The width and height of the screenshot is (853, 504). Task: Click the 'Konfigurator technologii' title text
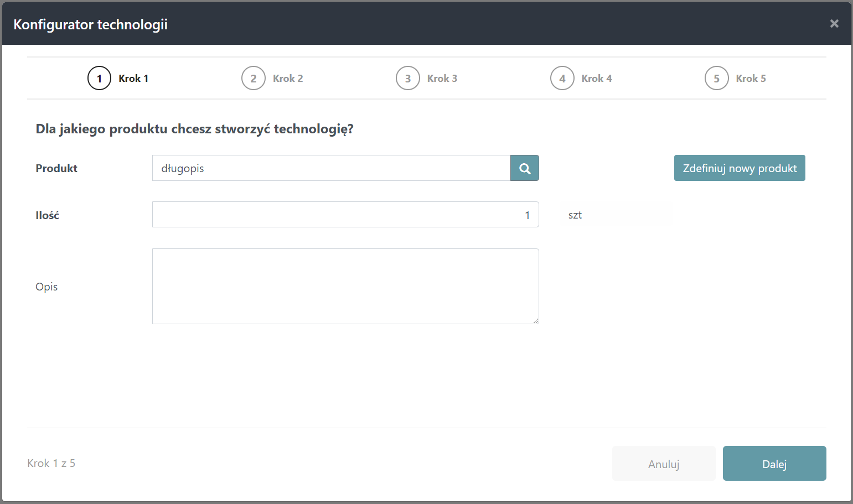(x=90, y=24)
